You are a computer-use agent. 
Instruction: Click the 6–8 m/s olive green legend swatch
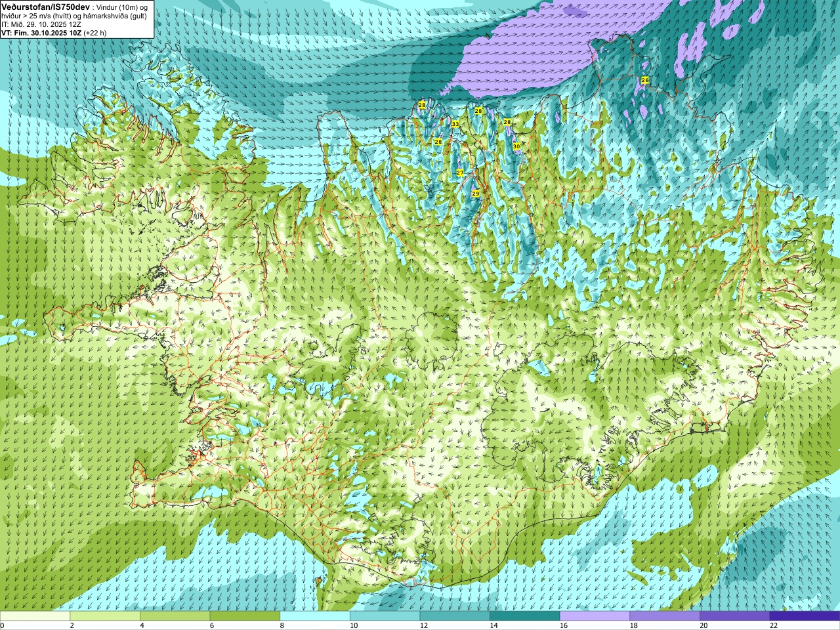245,616
